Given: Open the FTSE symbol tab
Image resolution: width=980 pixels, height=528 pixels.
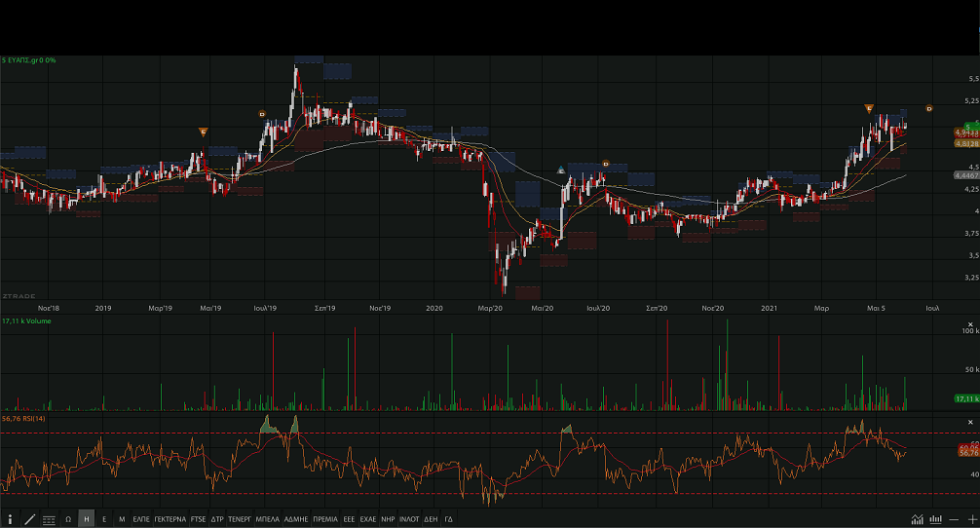Looking at the screenshot, I should pyautogui.click(x=198, y=519).
